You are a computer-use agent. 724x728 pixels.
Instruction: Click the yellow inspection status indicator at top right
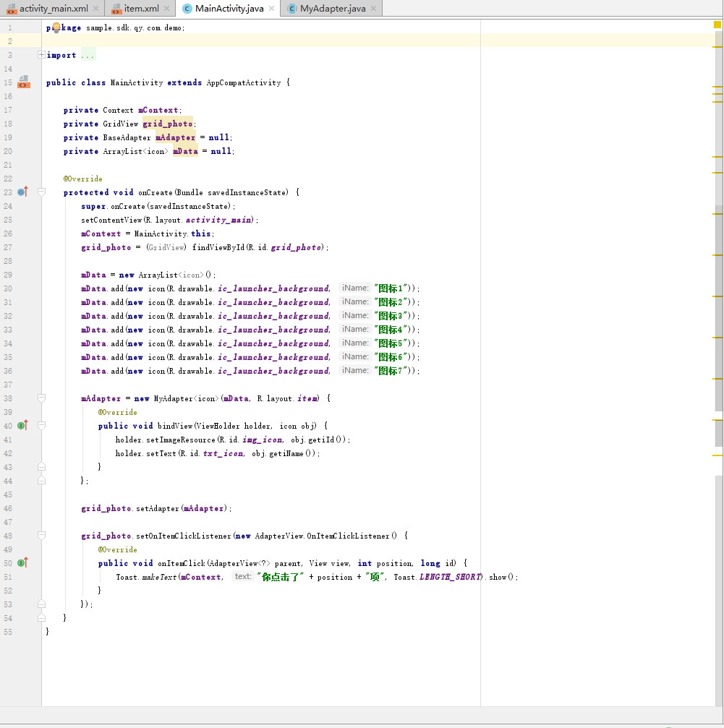pyautogui.click(x=717, y=25)
